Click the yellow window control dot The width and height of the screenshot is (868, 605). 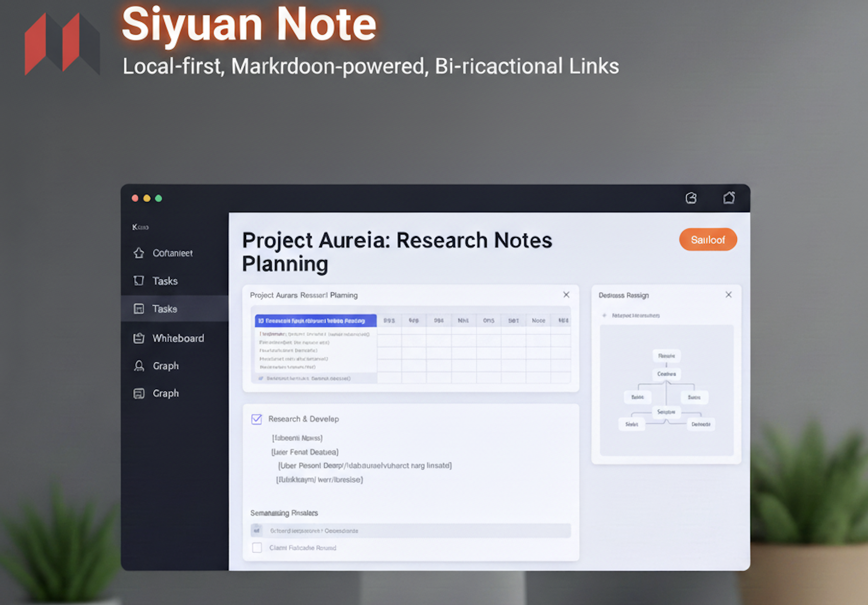point(147,198)
